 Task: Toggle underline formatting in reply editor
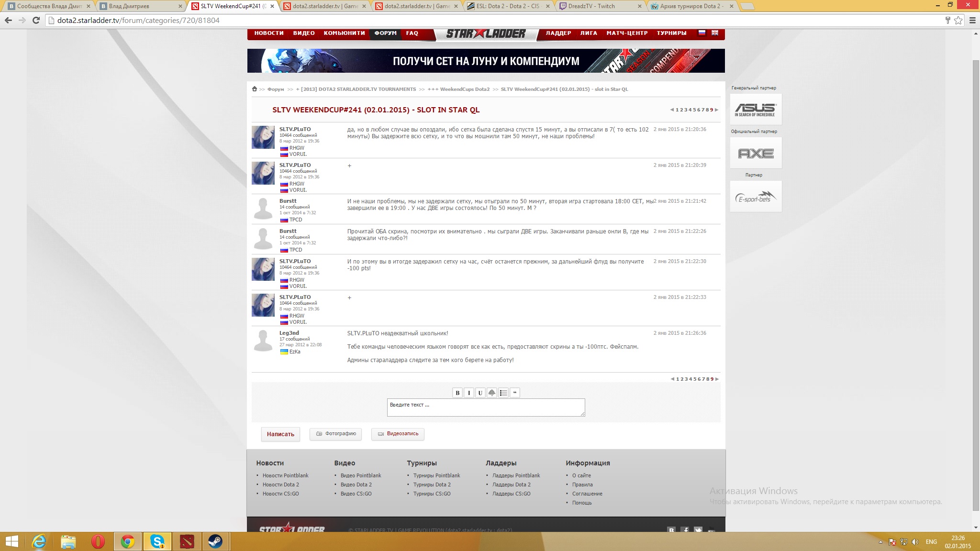point(480,393)
